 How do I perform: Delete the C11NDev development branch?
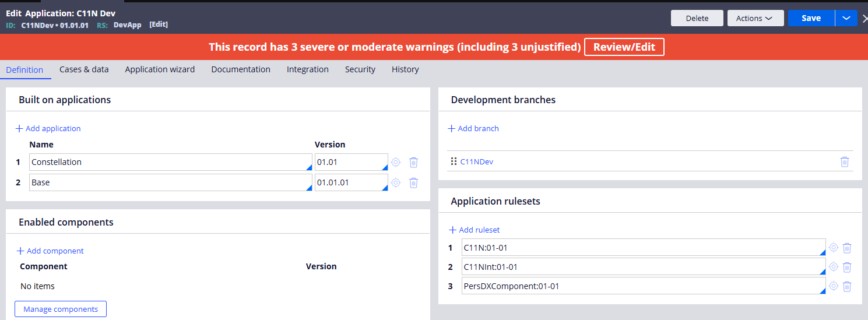[844, 161]
